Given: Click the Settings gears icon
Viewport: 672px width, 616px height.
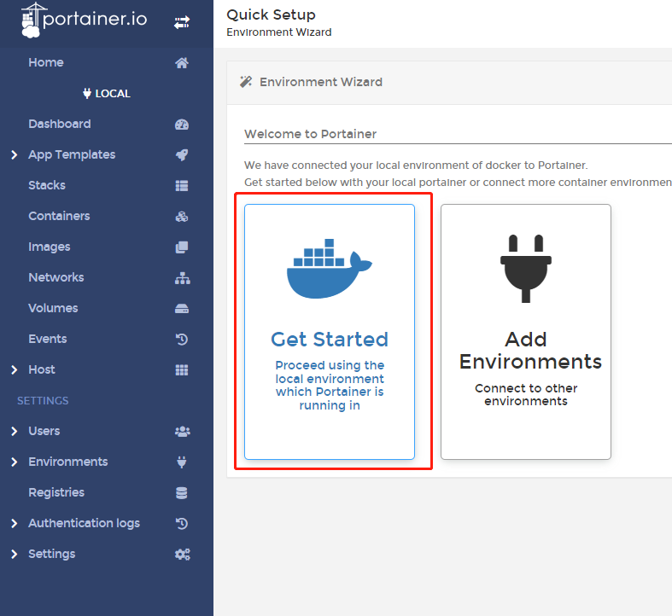Looking at the screenshot, I should pyautogui.click(x=183, y=555).
